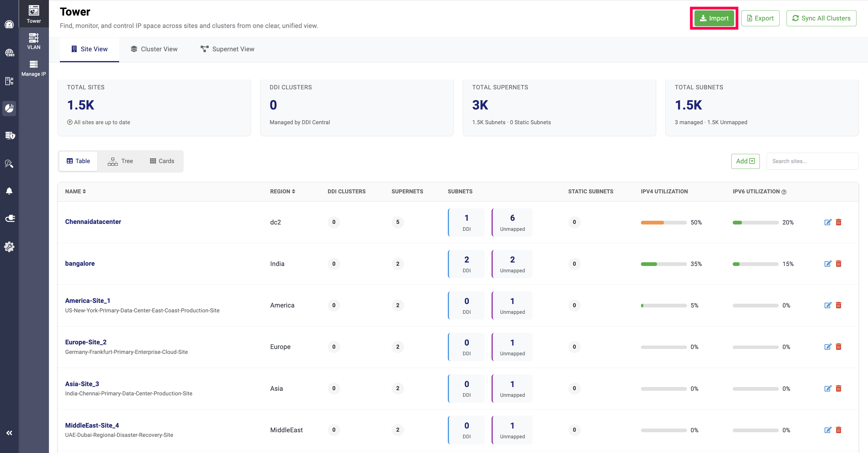Viewport: 868px width, 453px height.
Task: Open the alerts bell icon
Action: tap(9, 191)
